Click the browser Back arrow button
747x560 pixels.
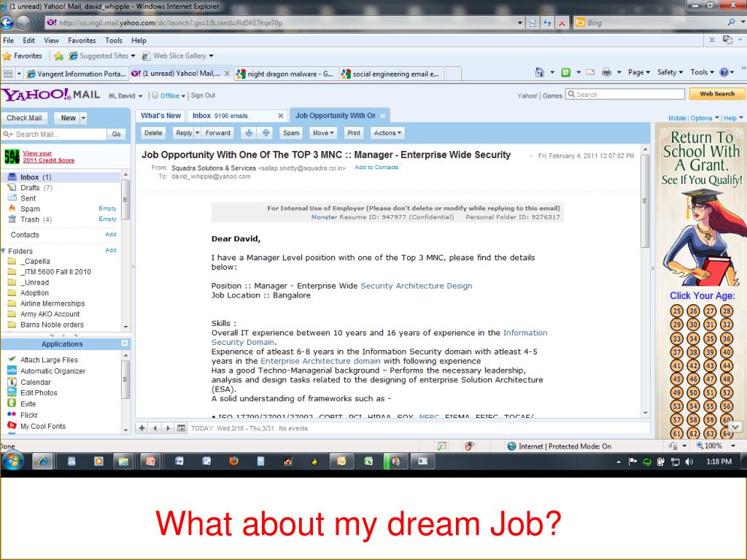click(x=7, y=23)
